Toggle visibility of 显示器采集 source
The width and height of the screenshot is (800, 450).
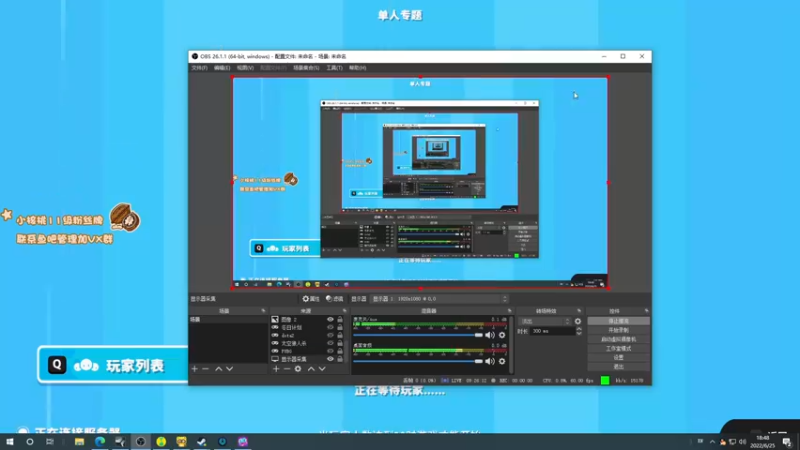(x=330, y=359)
